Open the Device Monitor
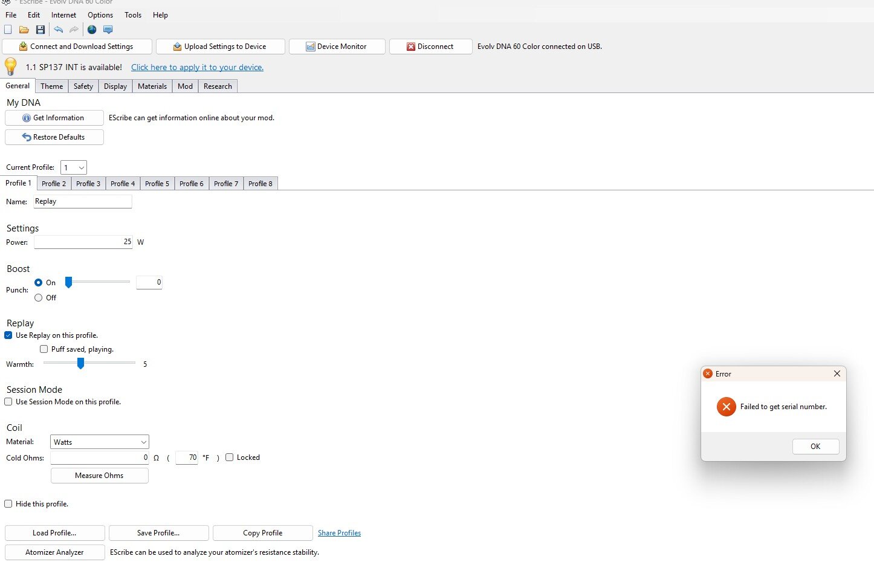The width and height of the screenshot is (874, 588). (x=337, y=47)
